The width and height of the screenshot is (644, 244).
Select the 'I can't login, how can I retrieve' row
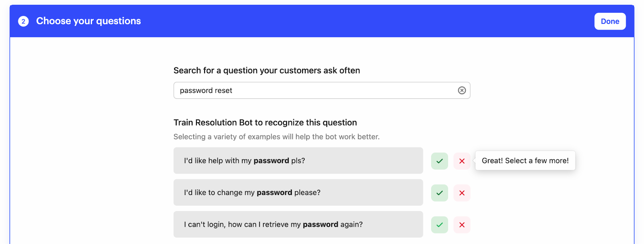click(298, 224)
